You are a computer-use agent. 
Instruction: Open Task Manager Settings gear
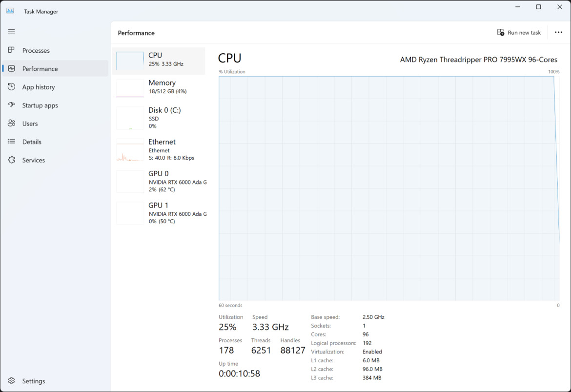point(11,381)
